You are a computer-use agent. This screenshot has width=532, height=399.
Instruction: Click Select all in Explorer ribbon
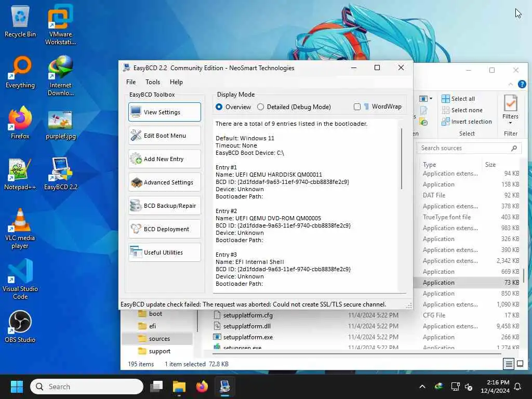tap(458, 99)
